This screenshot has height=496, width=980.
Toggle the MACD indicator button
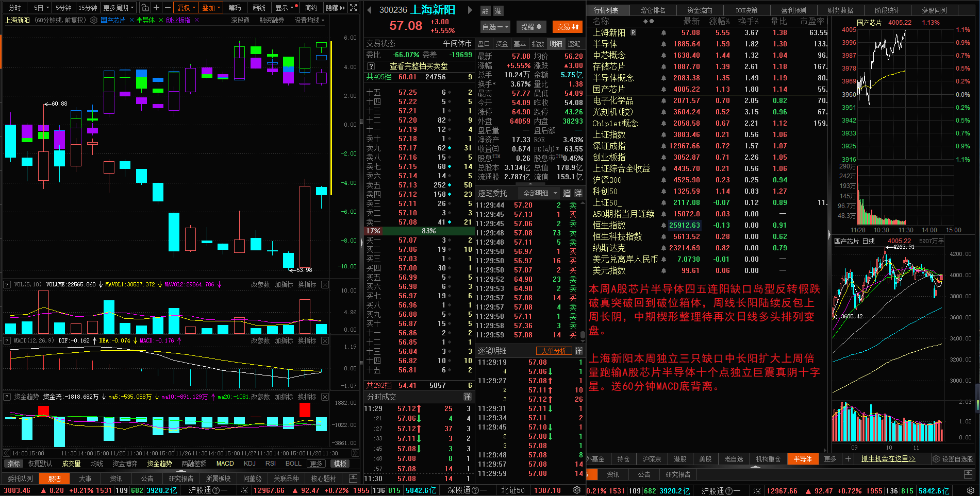click(225, 464)
